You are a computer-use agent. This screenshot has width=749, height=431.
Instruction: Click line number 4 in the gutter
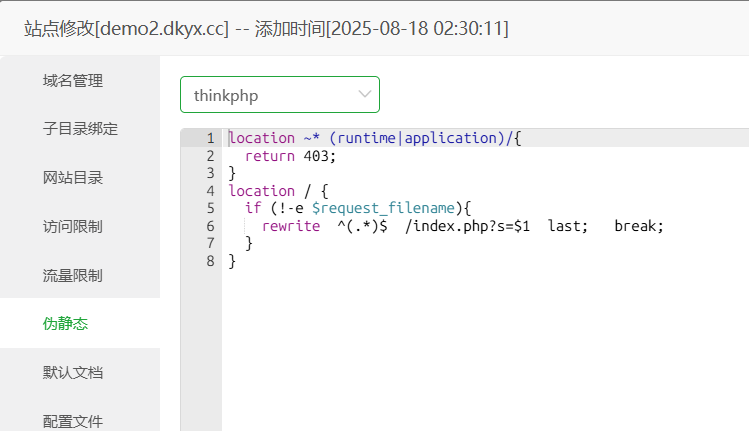[209, 190]
